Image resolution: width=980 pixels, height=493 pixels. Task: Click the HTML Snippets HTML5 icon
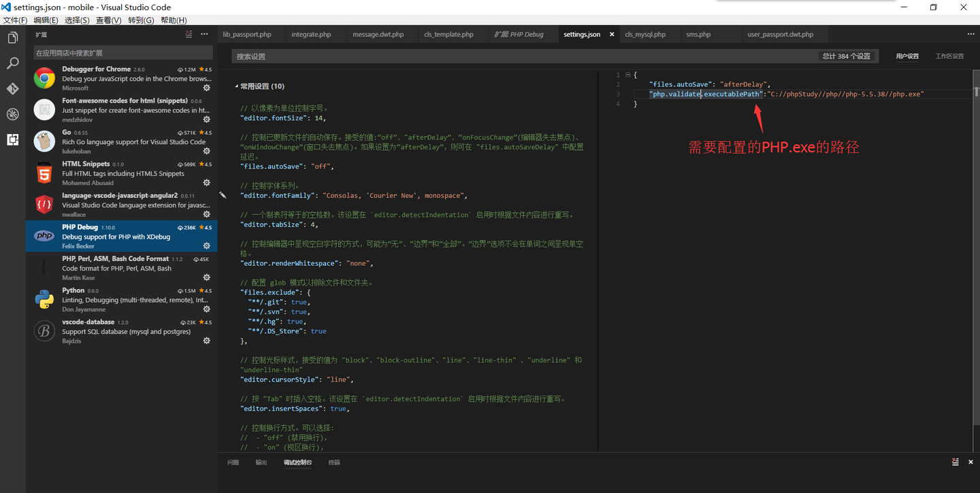point(44,173)
